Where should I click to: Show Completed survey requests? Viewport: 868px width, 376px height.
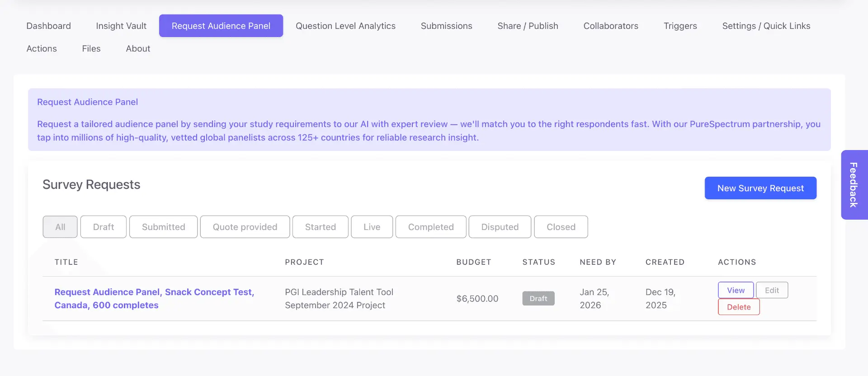pyautogui.click(x=431, y=227)
